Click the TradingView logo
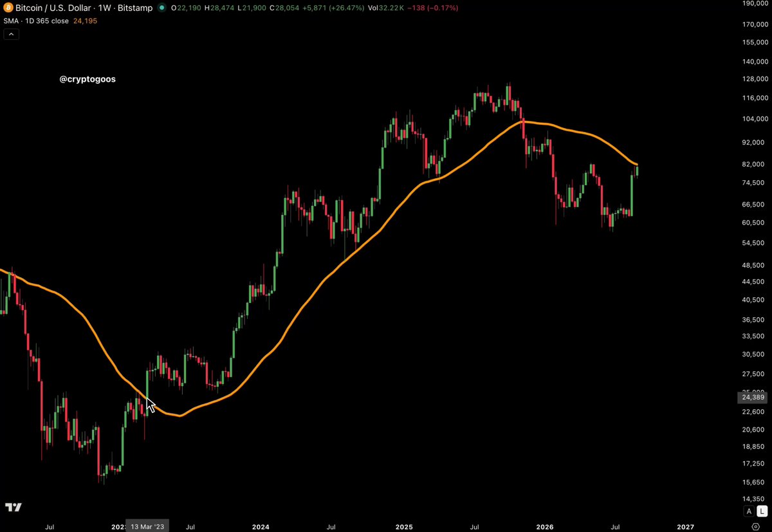 coord(14,507)
